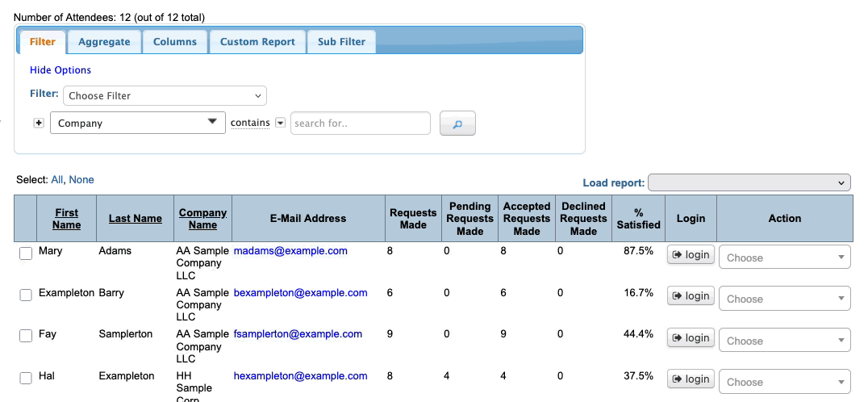The height and width of the screenshot is (402, 868).
Task: Click the Requests Made column header
Action: (x=413, y=219)
